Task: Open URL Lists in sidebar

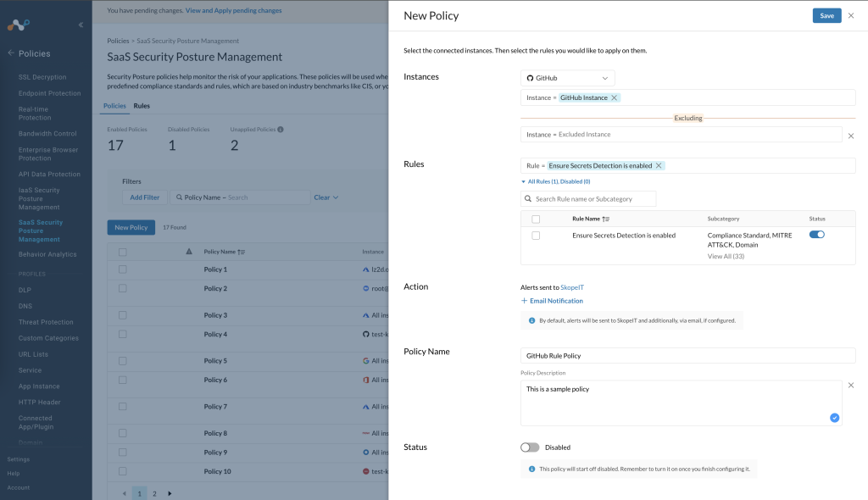Action: pyautogui.click(x=33, y=354)
